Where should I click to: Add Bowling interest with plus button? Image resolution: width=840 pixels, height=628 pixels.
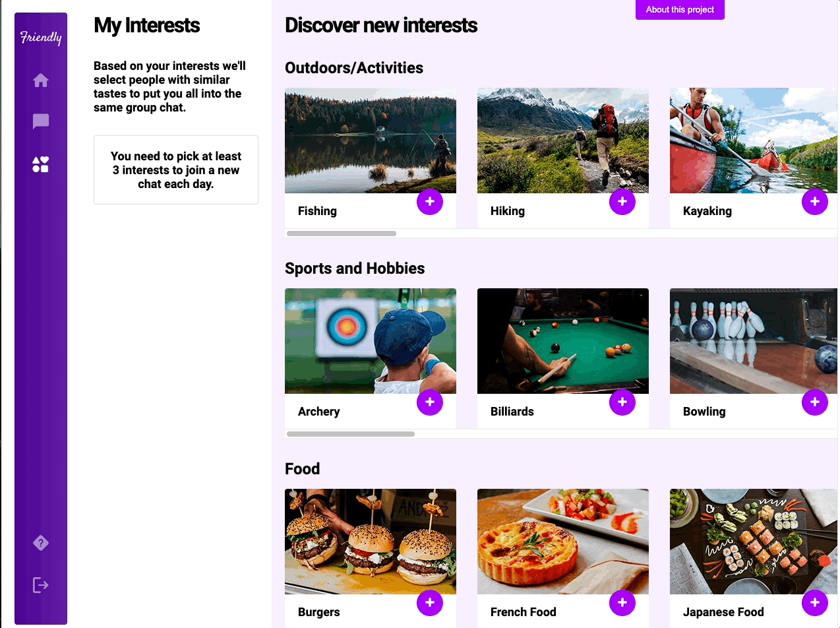(x=815, y=402)
